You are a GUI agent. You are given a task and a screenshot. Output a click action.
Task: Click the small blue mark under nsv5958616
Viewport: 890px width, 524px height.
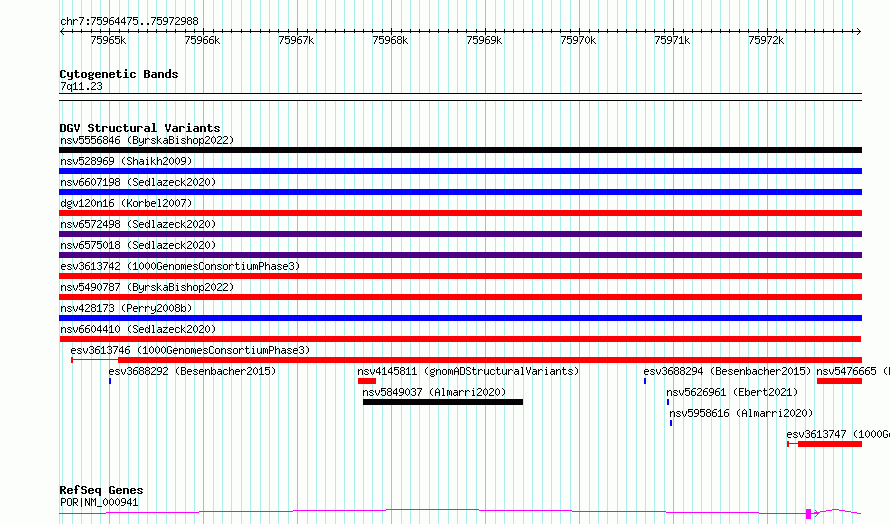(671, 423)
